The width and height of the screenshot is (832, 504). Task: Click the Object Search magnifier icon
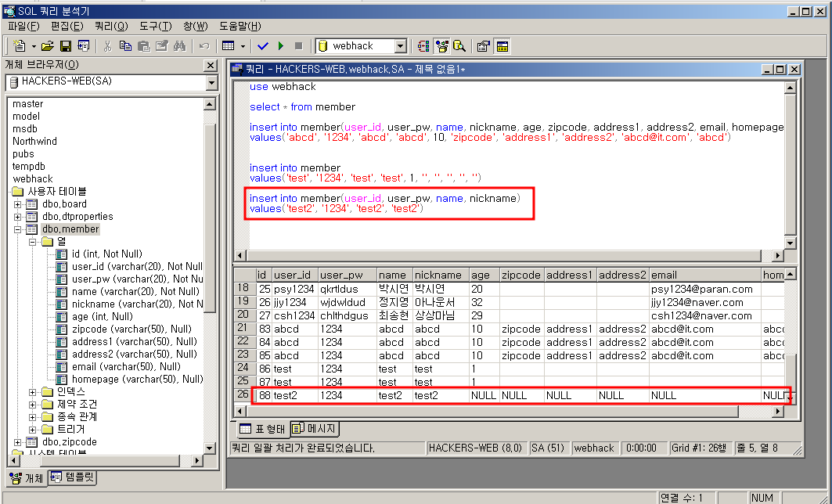[459, 46]
